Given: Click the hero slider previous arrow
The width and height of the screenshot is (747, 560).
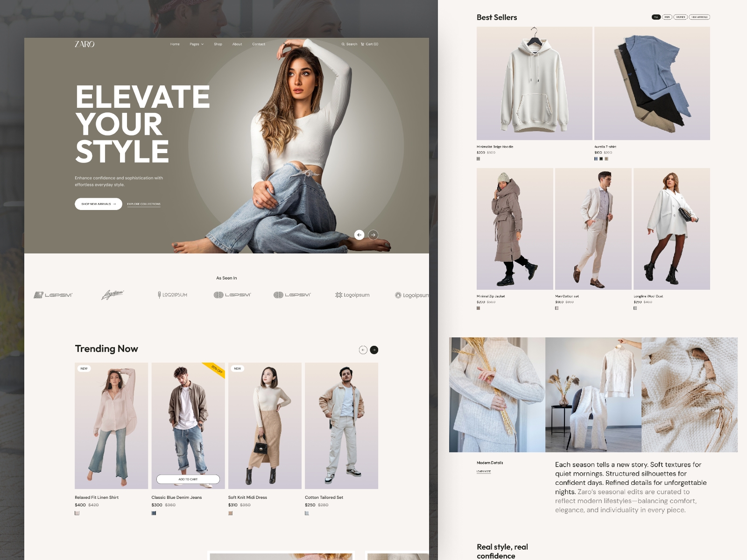Looking at the screenshot, I should click(359, 235).
